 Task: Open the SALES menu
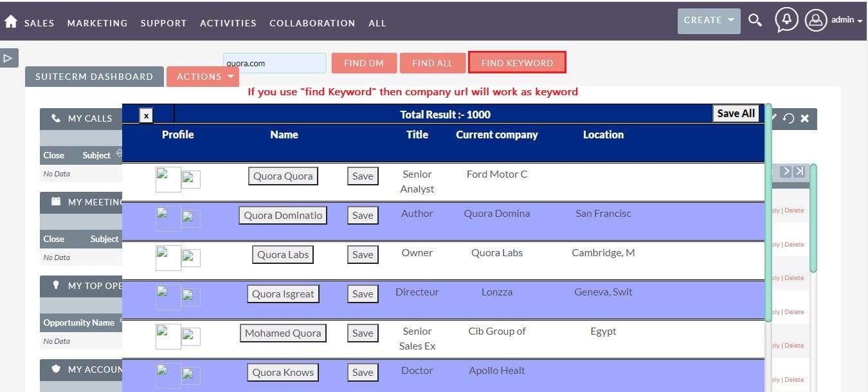39,23
